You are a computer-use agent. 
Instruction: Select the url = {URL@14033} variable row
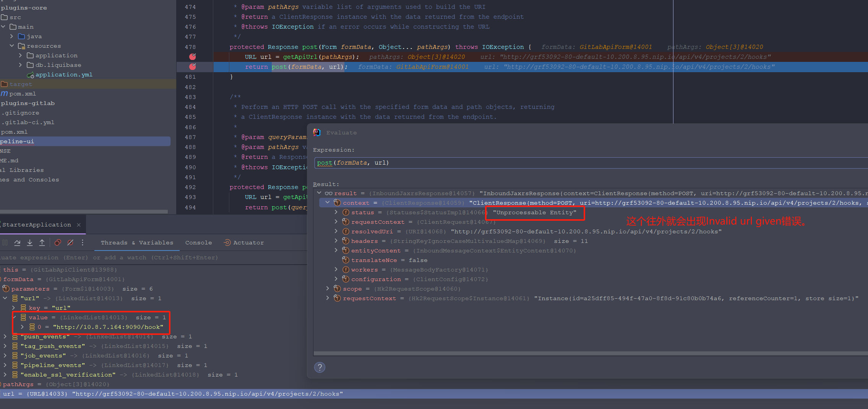(434, 394)
